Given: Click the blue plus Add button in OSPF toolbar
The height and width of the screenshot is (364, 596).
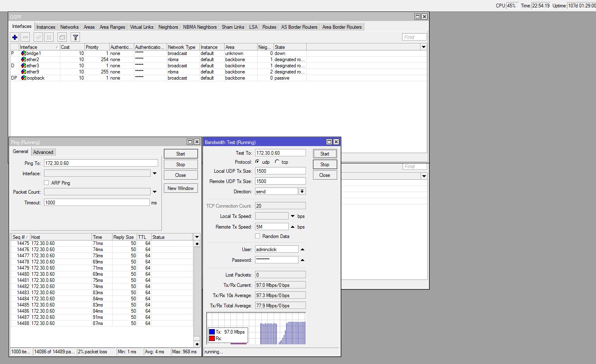Looking at the screenshot, I should click(15, 37).
